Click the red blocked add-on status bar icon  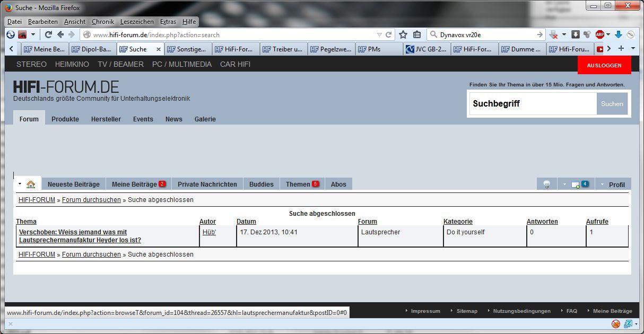(616, 323)
